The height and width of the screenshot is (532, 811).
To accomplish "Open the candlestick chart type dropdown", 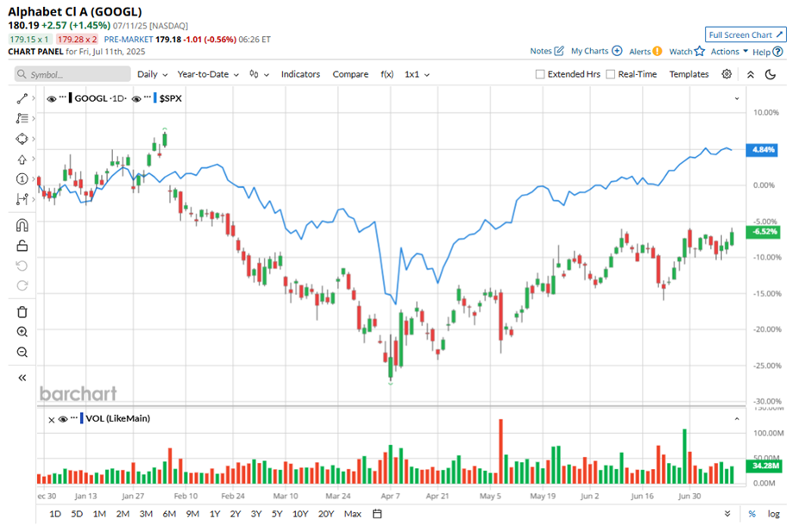I will (259, 74).
